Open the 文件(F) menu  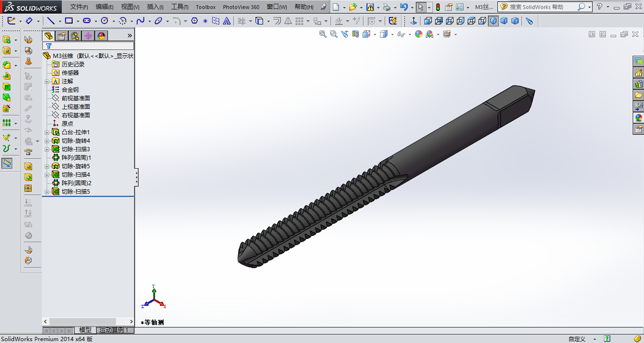pyautogui.click(x=79, y=7)
